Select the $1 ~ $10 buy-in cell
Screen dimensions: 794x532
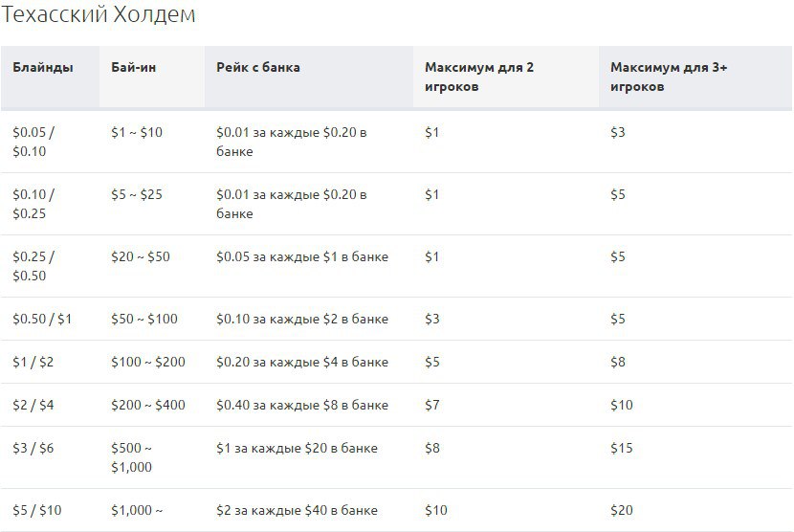[x=137, y=133]
